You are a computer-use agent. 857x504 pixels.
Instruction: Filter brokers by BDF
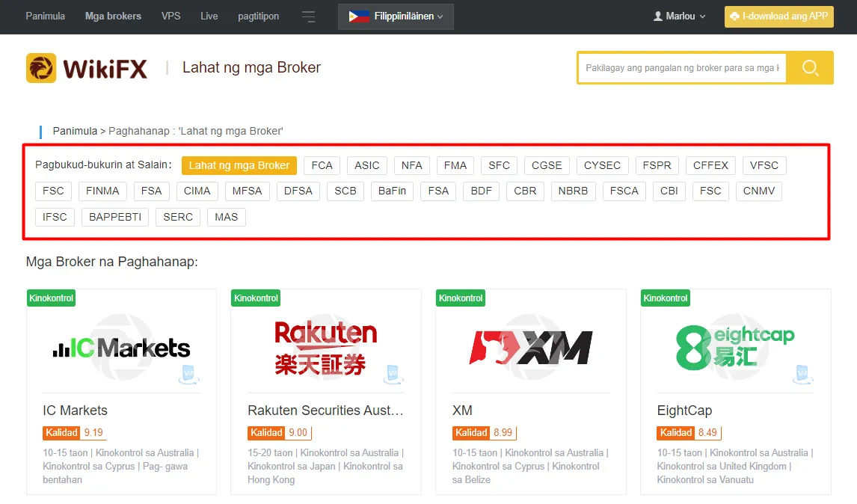tap(481, 191)
